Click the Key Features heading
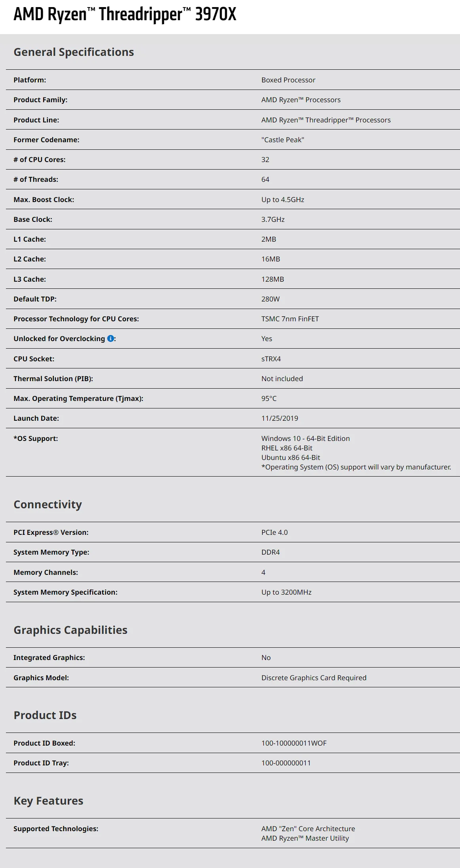This screenshot has height=868, width=460. pyautogui.click(x=48, y=801)
